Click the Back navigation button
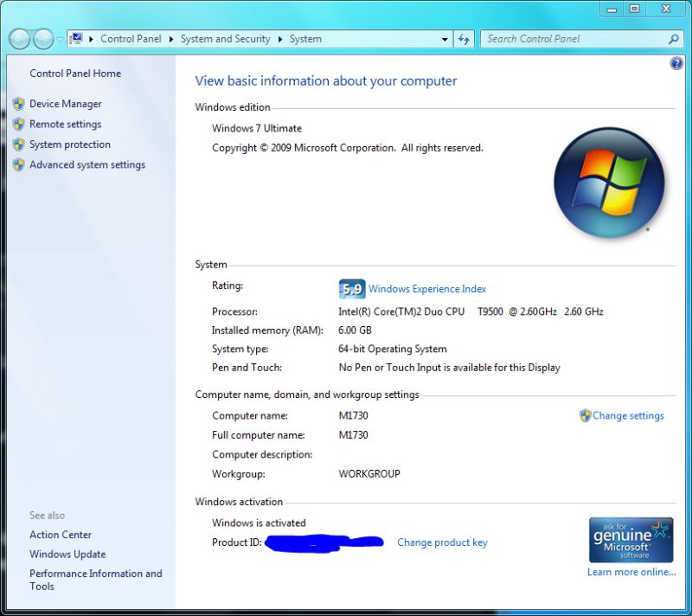Viewport: 692px width, 616px height. pos(17,39)
